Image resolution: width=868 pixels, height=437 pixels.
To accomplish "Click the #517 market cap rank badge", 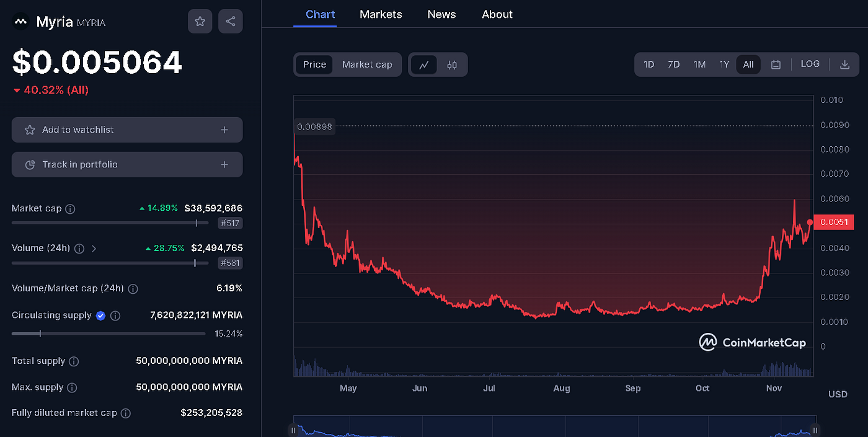I will click(230, 224).
